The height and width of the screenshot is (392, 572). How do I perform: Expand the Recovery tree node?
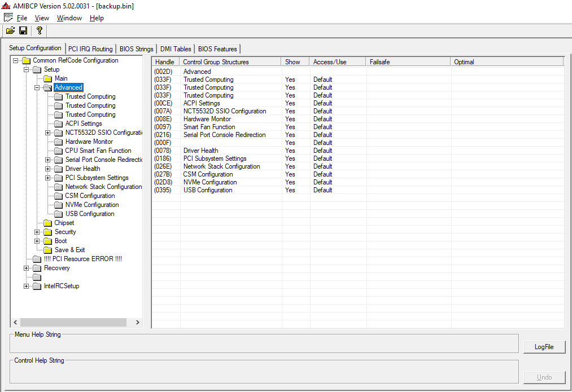27,268
